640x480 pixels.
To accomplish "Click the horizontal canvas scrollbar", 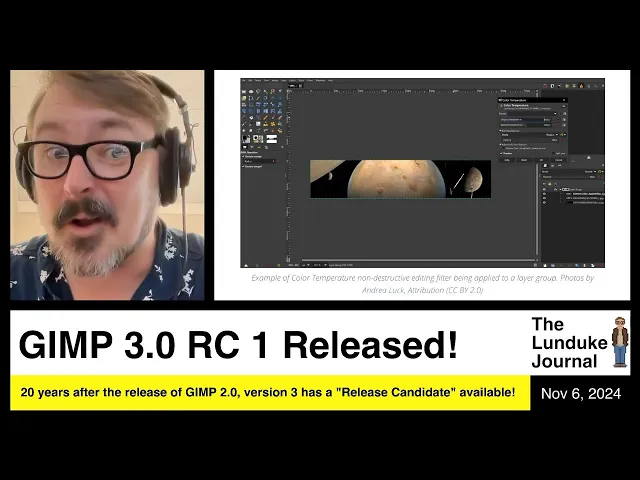I will [x=419, y=260].
